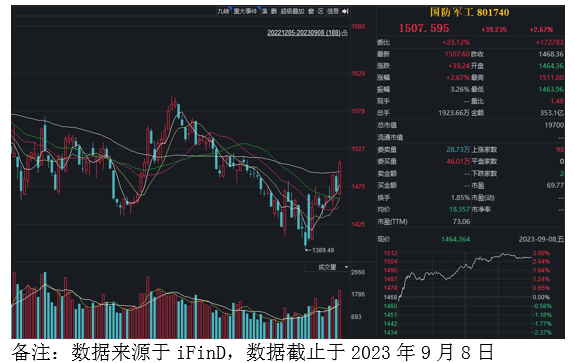Click the 区 interval statistics button
The image size is (575, 363).
coord(321,11)
